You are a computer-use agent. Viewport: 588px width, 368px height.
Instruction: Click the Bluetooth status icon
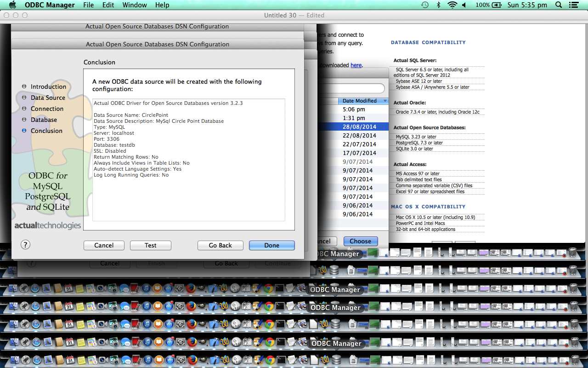[x=438, y=5]
